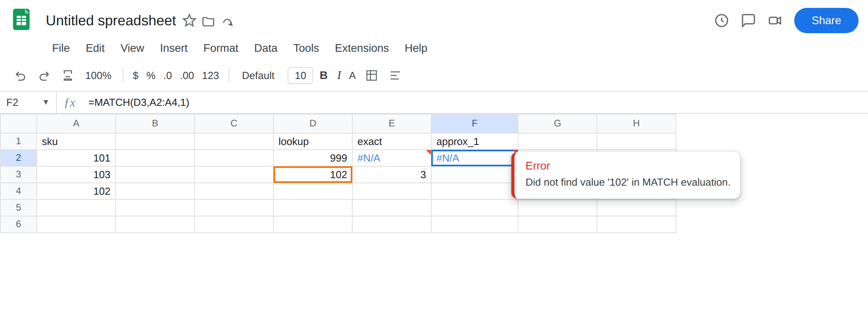Click the highlighted cell D3 with 102
The image size is (868, 316).
(313, 175)
